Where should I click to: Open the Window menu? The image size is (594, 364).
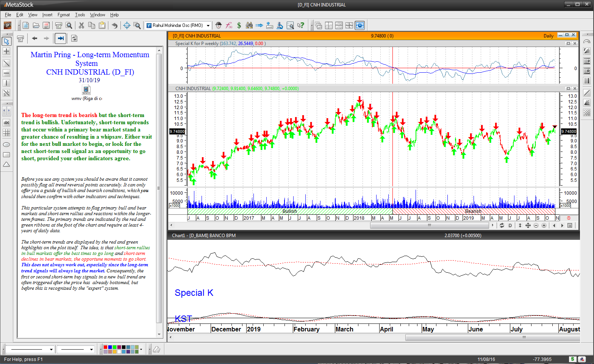tap(98, 15)
